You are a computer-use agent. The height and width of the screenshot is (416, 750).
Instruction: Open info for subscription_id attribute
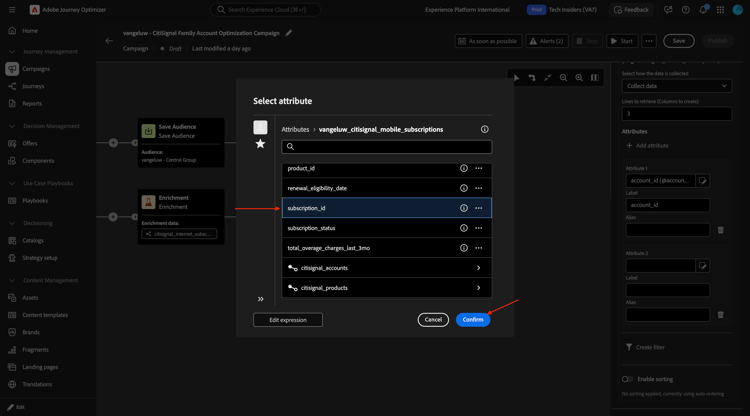point(464,208)
